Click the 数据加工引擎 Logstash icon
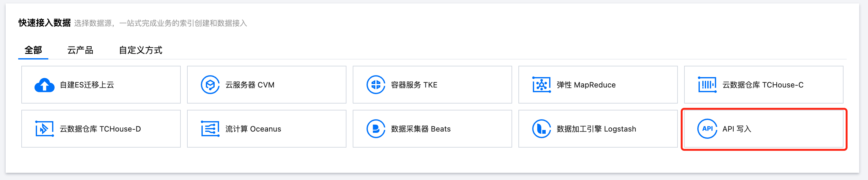This screenshot has width=868, height=180. click(541, 129)
